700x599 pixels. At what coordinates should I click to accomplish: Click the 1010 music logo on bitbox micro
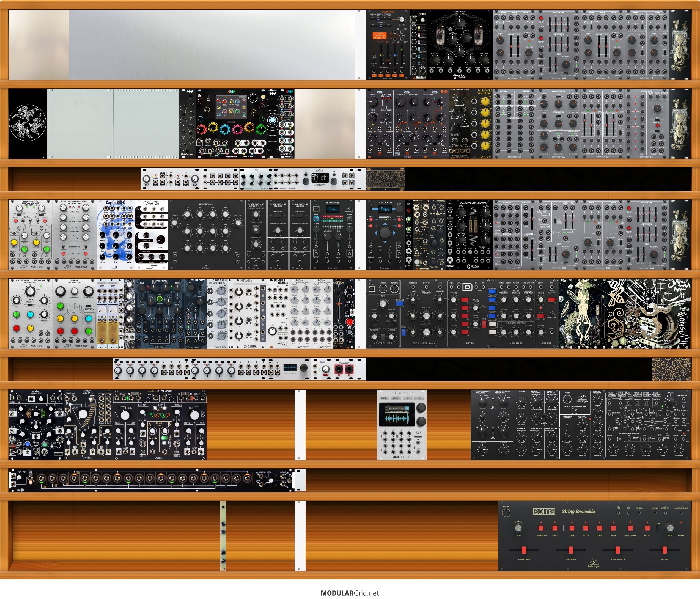pos(401,457)
